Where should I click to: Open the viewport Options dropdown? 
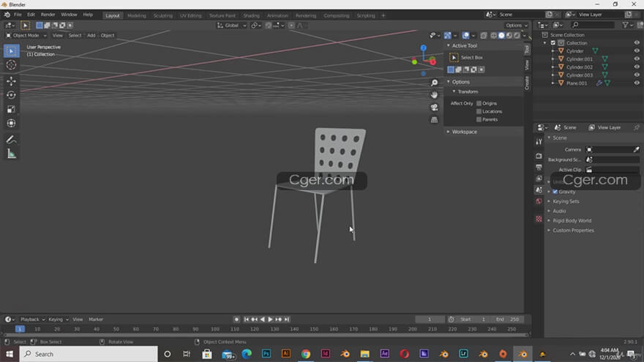[x=516, y=26]
